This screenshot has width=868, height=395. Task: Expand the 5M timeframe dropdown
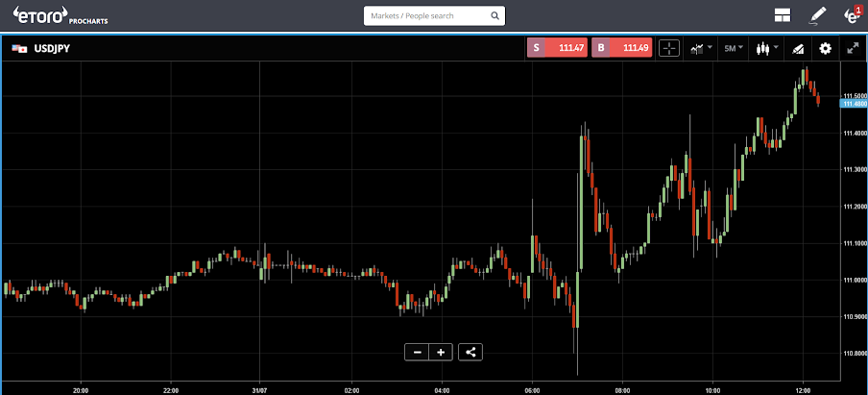pyautogui.click(x=734, y=48)
